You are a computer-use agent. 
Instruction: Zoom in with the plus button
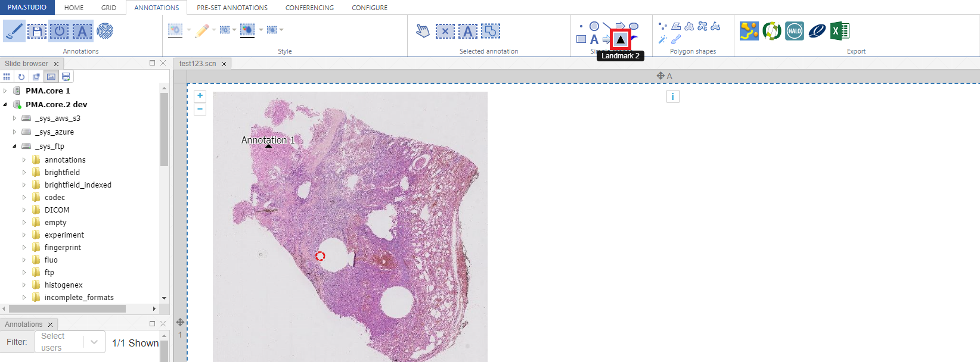pos(200,96)
